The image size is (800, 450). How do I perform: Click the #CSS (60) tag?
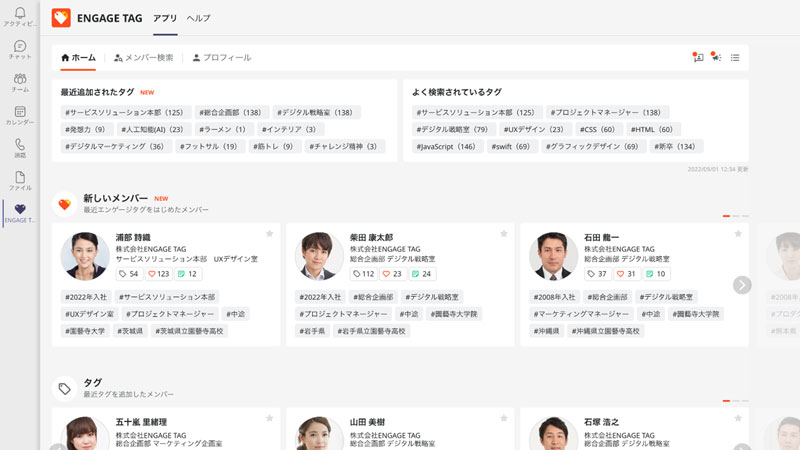[x=597, y=130]
